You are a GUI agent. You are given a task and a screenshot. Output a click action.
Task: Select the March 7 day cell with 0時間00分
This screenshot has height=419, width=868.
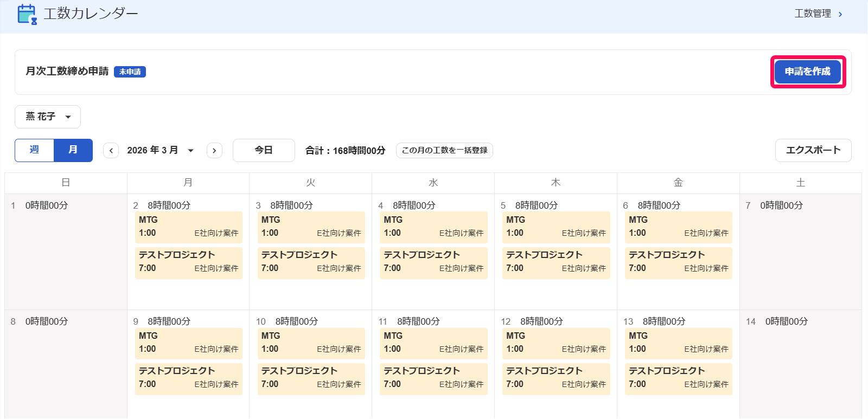point(801,252)
